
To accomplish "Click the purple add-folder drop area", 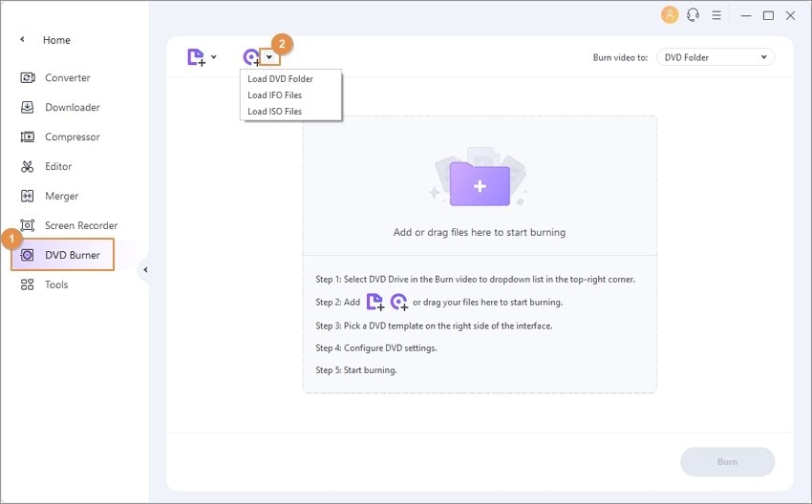I will pyautogui.click(x=480, y=184).
